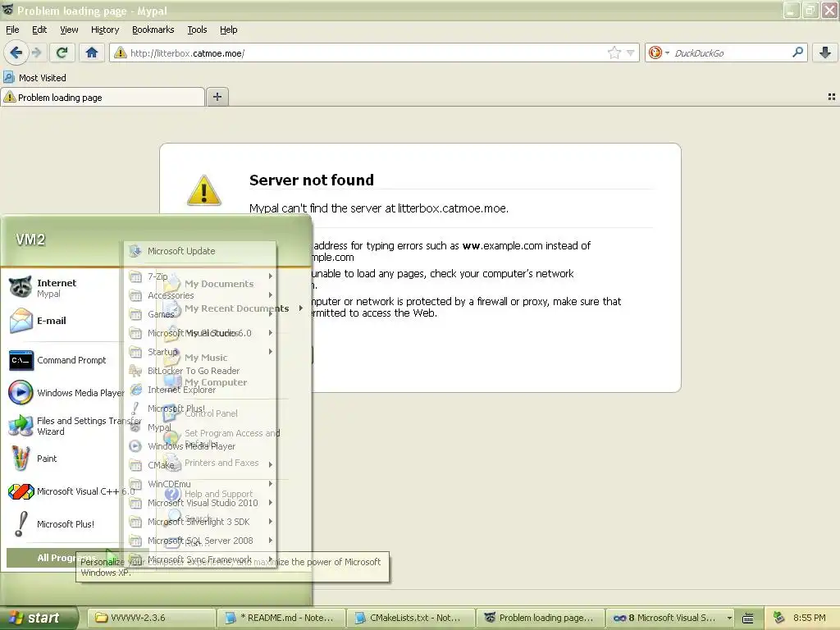Expand the Startup program folder
The width and height of the screenshot is (840, 630).
pyautogui.click(x=200, y=352)
